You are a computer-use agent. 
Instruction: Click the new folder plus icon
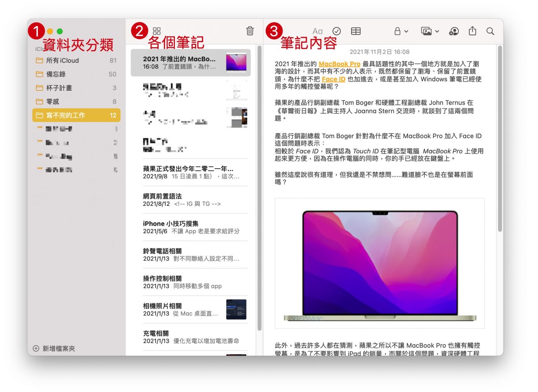(x=36, y=348)
